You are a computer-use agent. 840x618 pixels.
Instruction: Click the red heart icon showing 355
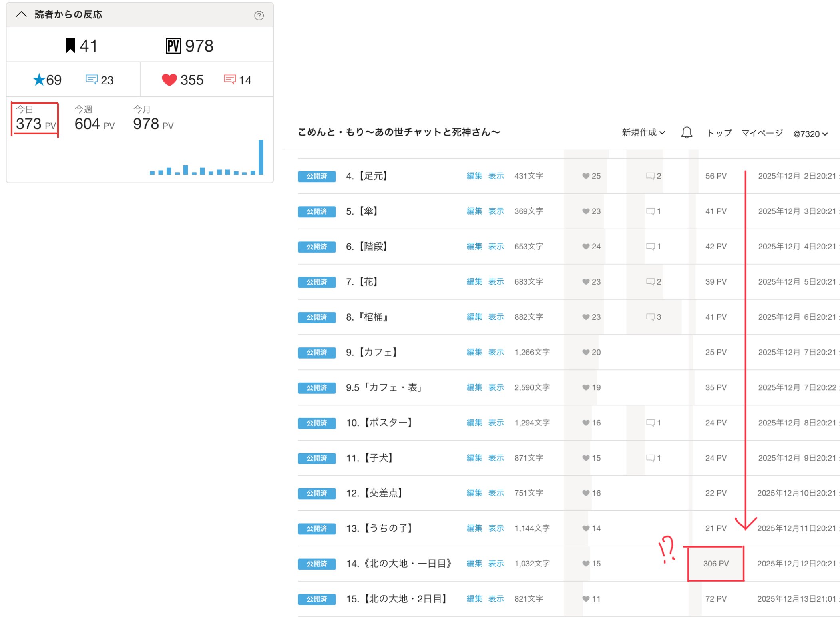[169, 80]
